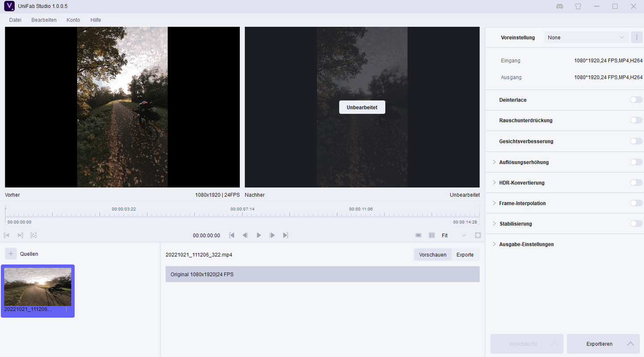Screen dimensions: 644x357
Task: Select the 20221021_111206 video thumbnail
Action: tap(37, 287)
